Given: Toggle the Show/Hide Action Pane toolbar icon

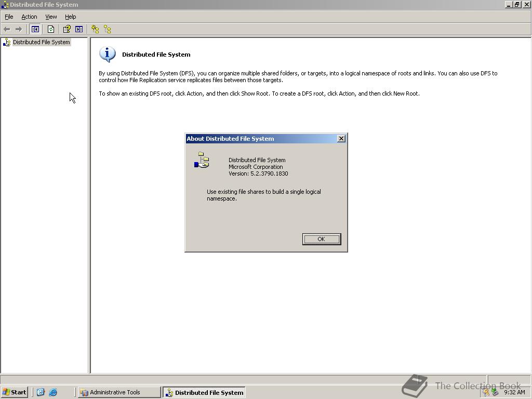Looking at the screenshot, I should tap(79, 30).
